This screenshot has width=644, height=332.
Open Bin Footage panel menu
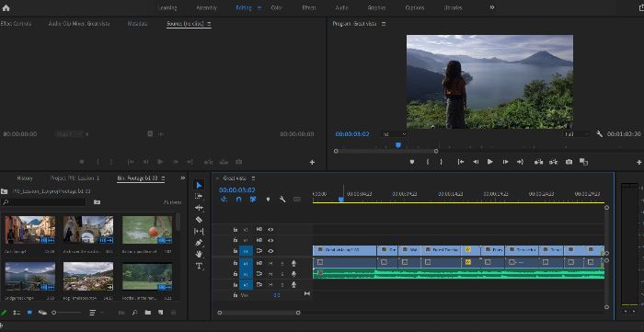163,178
